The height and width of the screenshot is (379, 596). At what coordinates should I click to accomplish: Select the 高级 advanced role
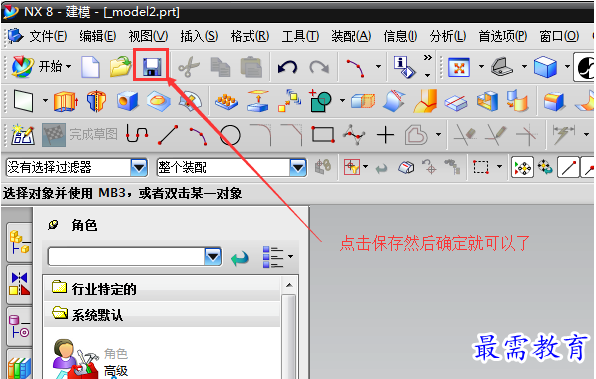116,370
